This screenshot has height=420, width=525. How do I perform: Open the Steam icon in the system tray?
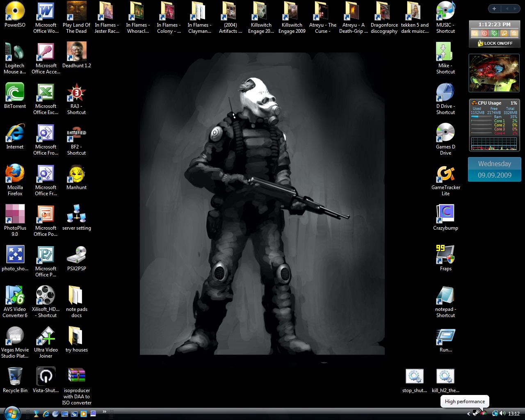pos(475,414)
